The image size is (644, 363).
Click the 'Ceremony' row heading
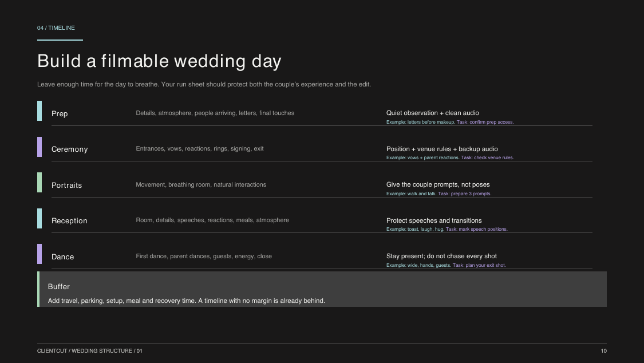point(69,149)
